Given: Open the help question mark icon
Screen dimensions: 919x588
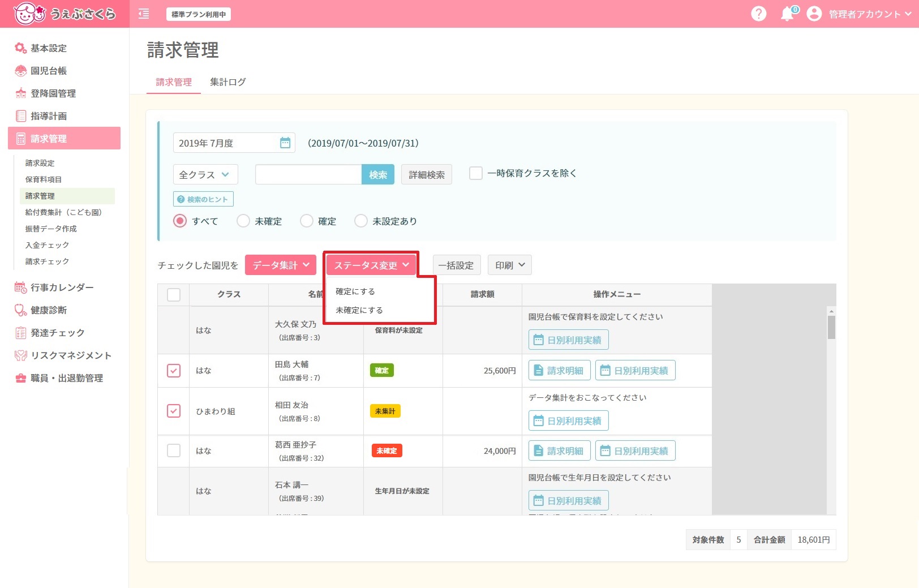Looking at the screenshot, I should (758, 14).
